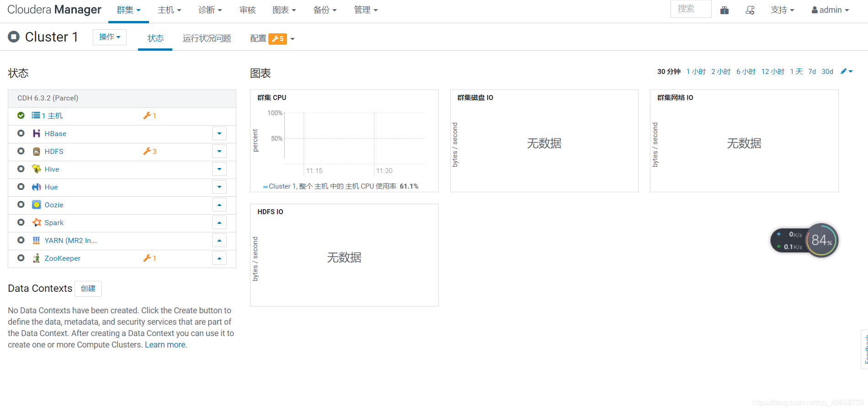Select the 1 小时 time range
Screen dimensions: 868x411
[x=696, y=72]
